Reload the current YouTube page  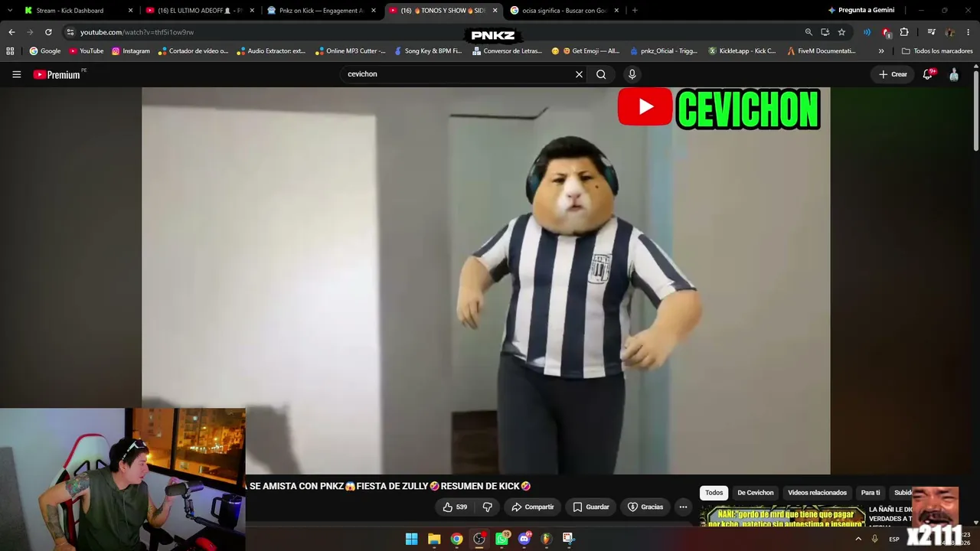tap(48, 32)
